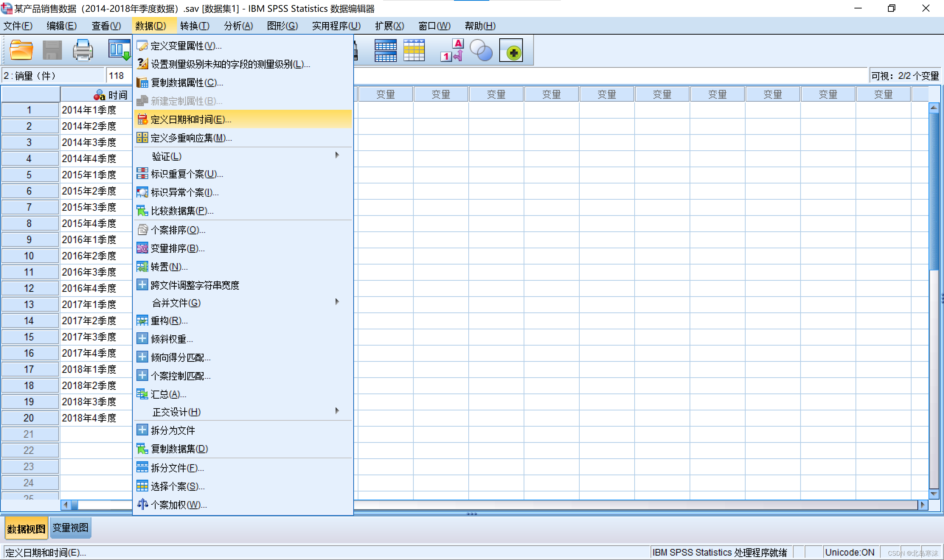944x560 pixels.
Task: Expand the Orthogonal Design (正交设计) submenu
Action: tap(243, 412)
